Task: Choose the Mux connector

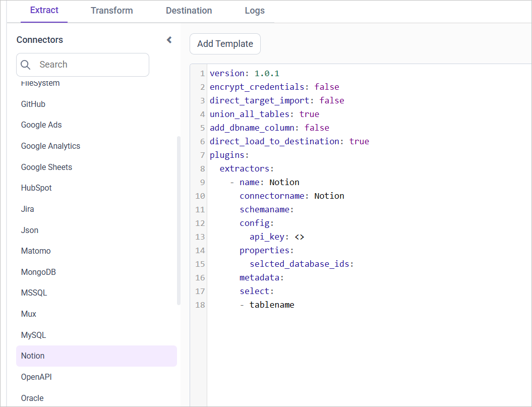Action: (28, 314)
